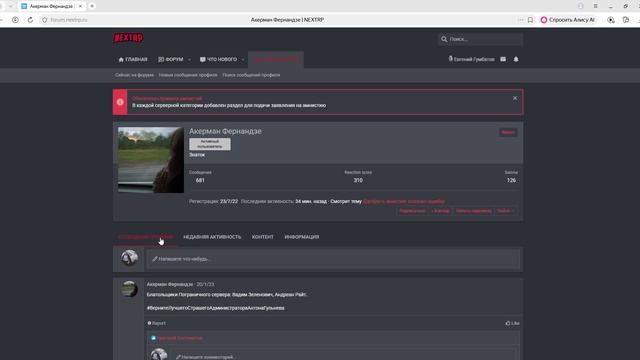Click the Reaction score value 310
This screenshot has width=640, height=360.
tap(358, 180)
